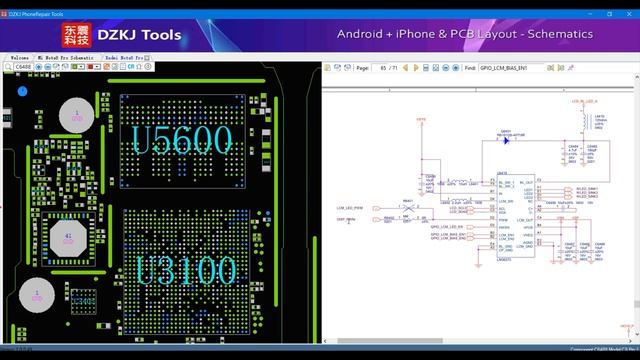Click the C6488 component search field
Image resolution: width=640 pixels, height=360 pixels.
pos(23,67)
